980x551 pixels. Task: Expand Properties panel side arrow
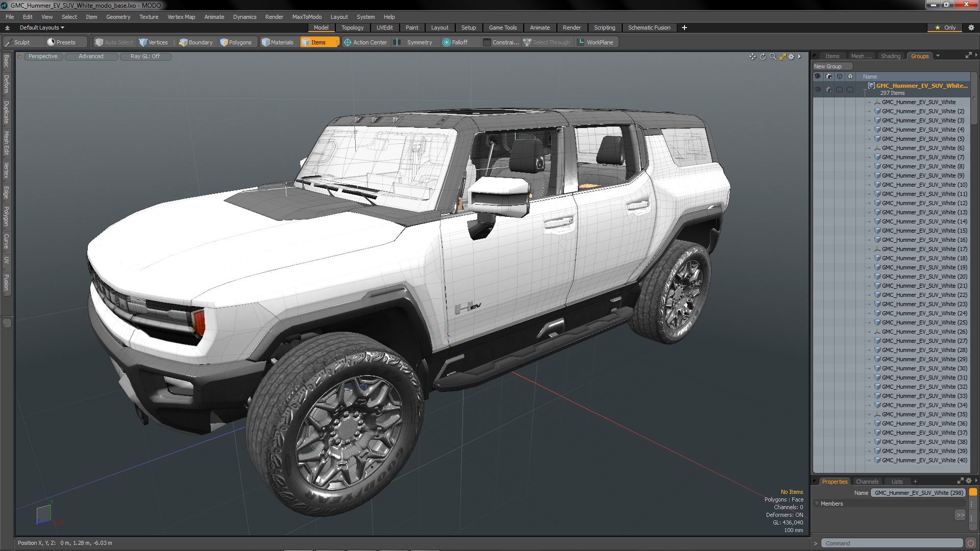tap(976, 481)
